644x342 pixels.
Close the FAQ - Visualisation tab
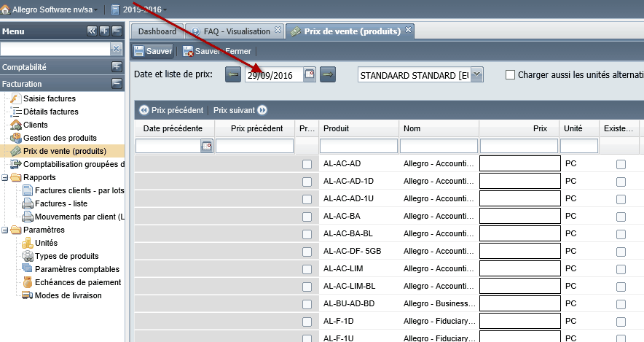pos(278,30)
